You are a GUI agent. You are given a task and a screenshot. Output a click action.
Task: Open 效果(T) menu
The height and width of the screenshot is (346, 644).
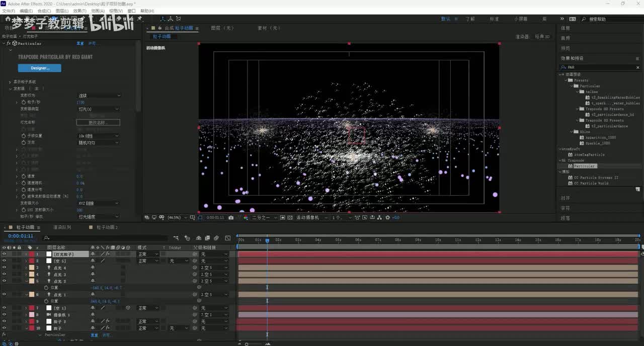coord(79,11)
